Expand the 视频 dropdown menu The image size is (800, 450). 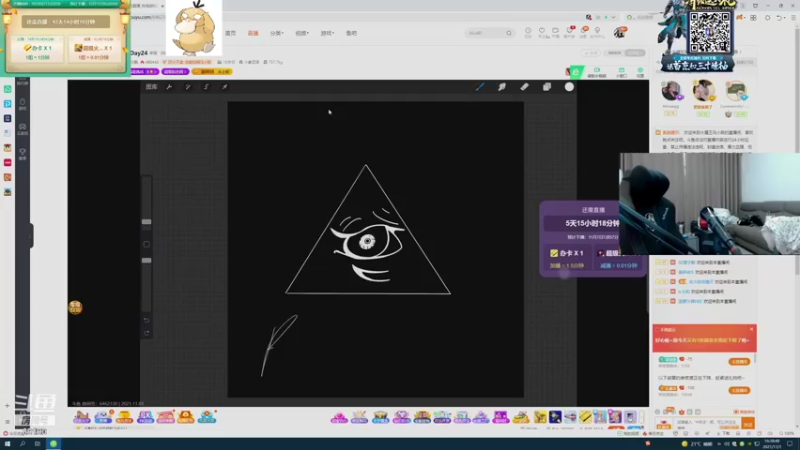[x=302, y=33]
